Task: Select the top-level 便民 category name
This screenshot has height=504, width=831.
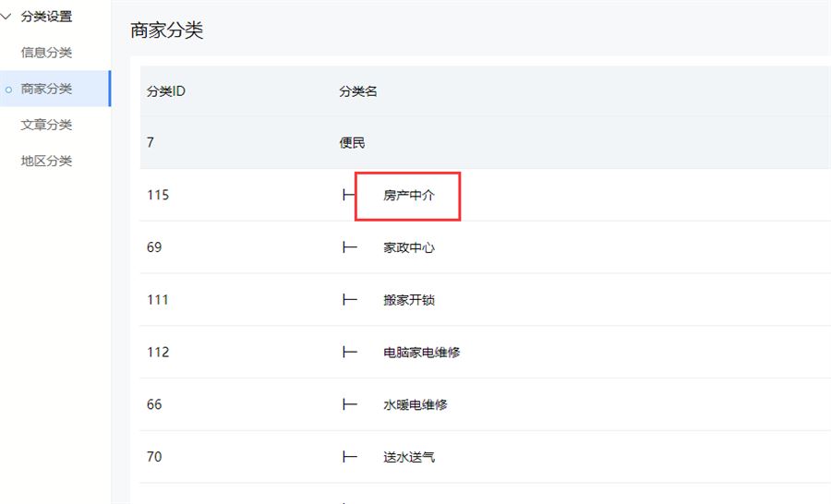Action: 353,143
